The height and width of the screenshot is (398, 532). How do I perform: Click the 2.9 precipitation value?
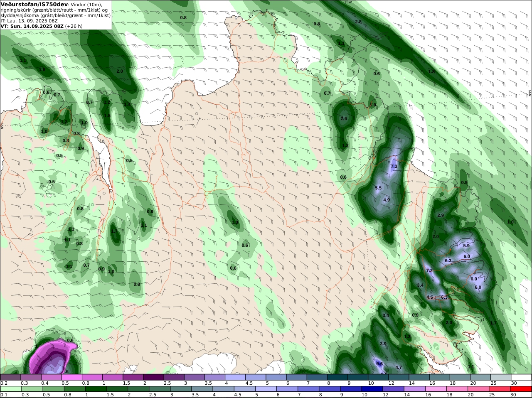pos(441,216)
